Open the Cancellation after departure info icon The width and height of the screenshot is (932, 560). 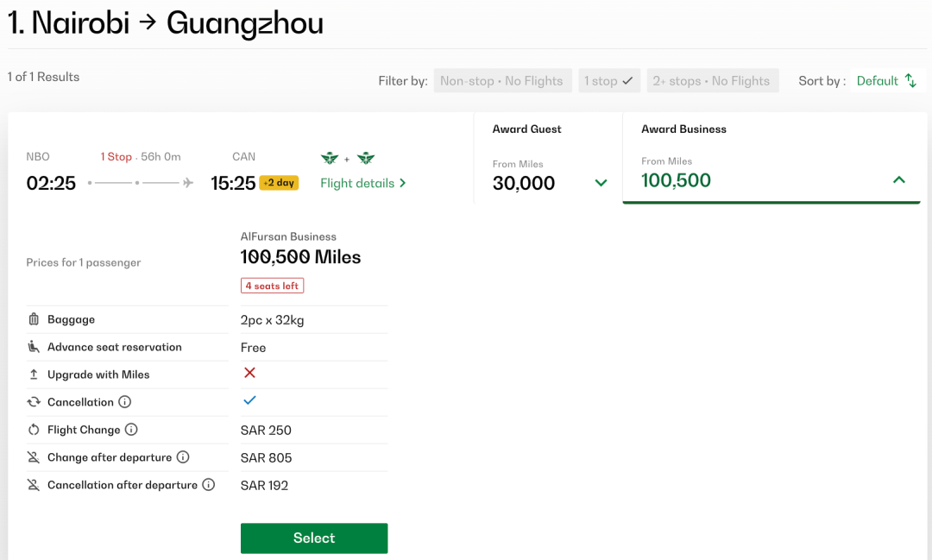209,485
